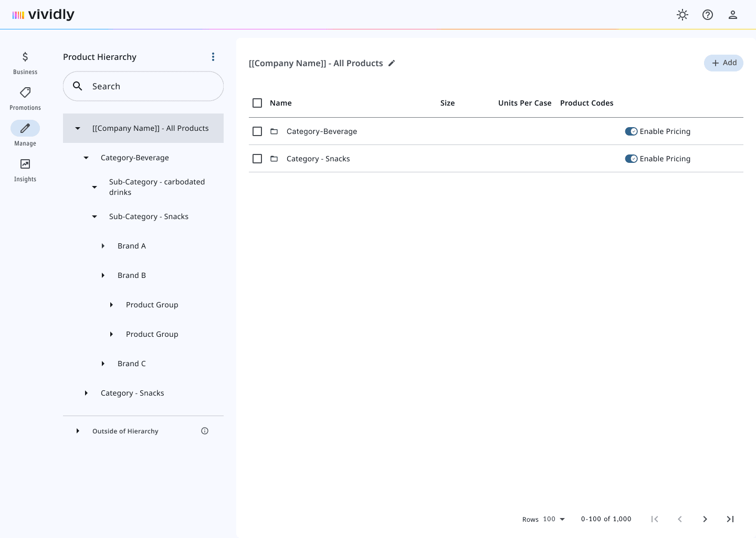The image size is (756, 538).
Task: Go to the first page
Action: tap(655, 519)
